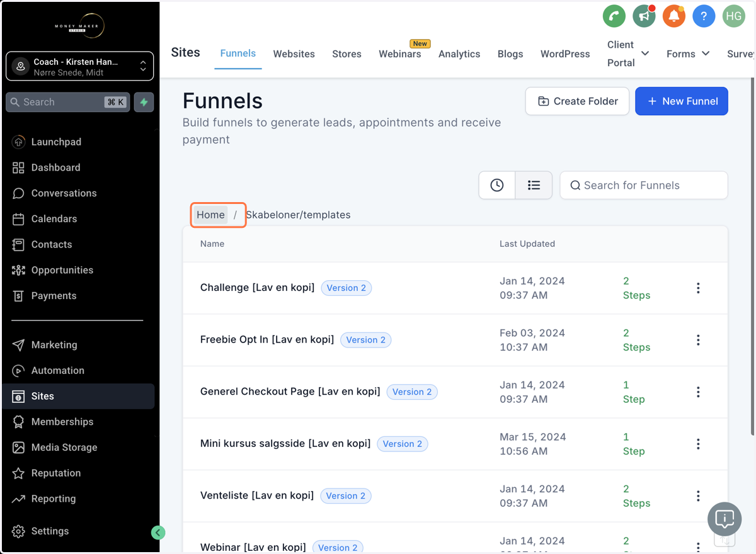The height and width of the screenshot is (554, 756).
Task: Click the page vertical scrollbar
Action: tap(752, 255)
